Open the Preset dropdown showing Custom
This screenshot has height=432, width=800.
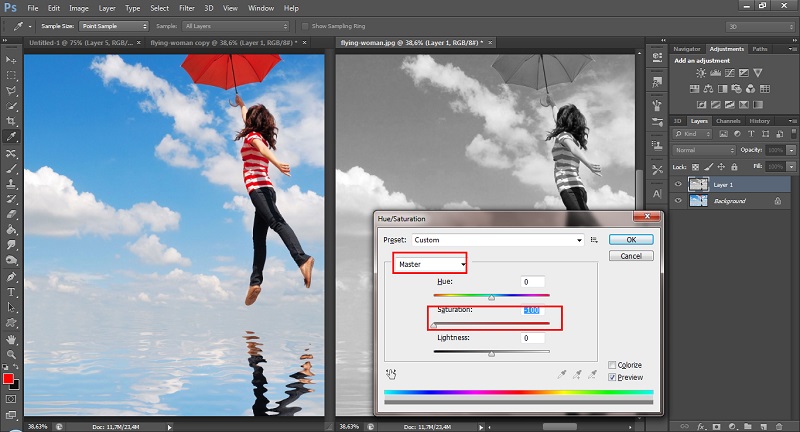pyautogui.click(x=497, y=240)
